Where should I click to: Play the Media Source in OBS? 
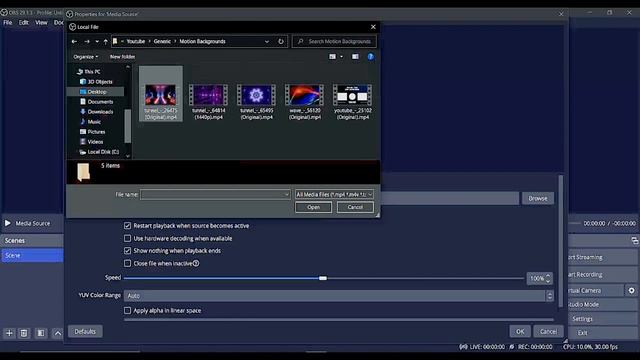tap(8, 223)
